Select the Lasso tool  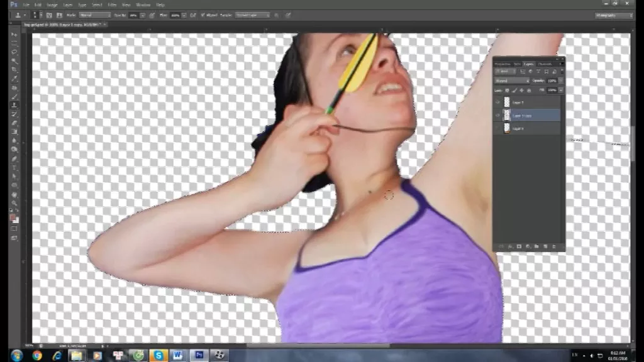[14, 52]
